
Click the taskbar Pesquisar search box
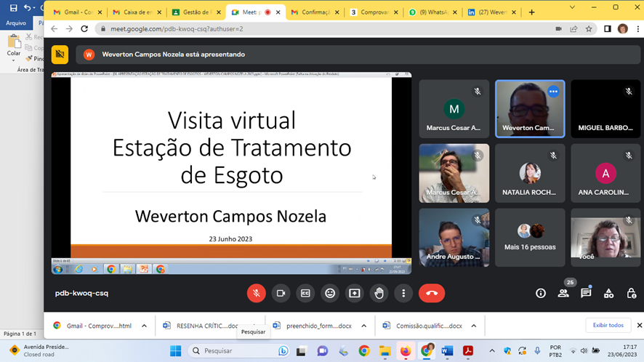click(x=239, y=351)
